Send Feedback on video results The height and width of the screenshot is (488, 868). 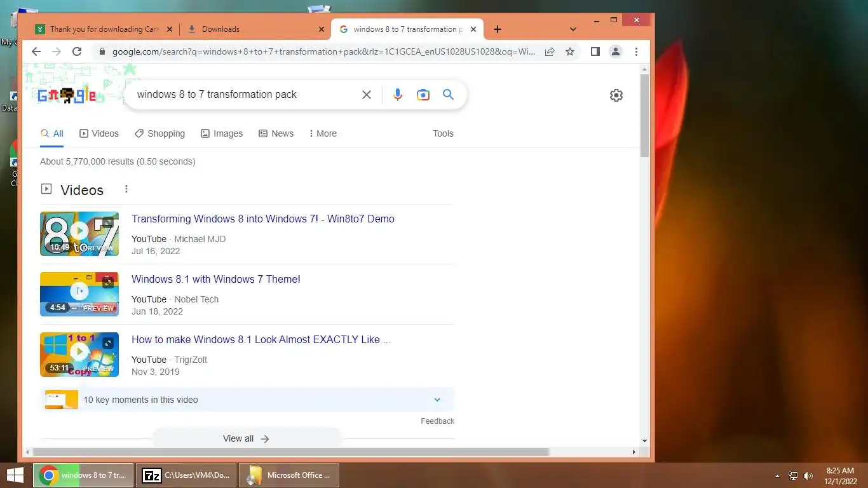[437, 421]
